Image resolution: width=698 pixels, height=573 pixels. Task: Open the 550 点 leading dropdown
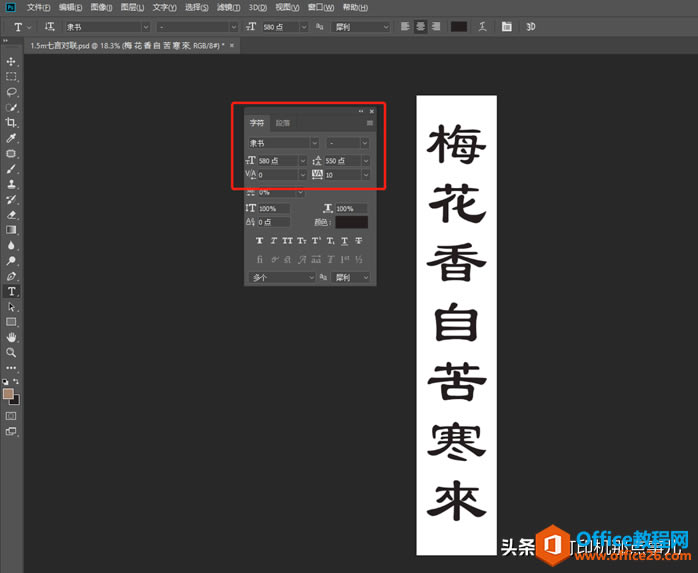366,161
